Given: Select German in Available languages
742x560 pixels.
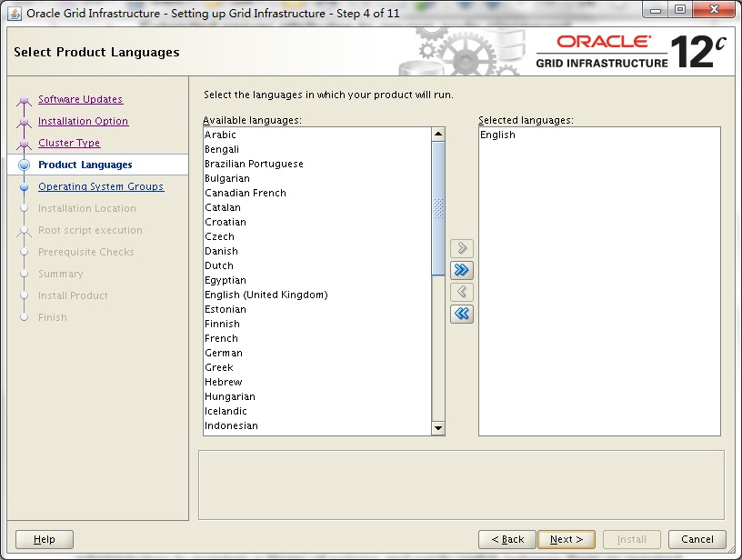Looking at the screenshot, I should coord(317,353).
